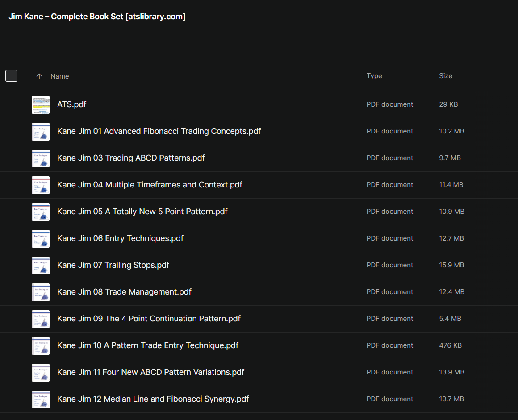Open the ATS.pdf file name
Image resolution: width=518 pixels, height=420 pixels.
(72, 104)
